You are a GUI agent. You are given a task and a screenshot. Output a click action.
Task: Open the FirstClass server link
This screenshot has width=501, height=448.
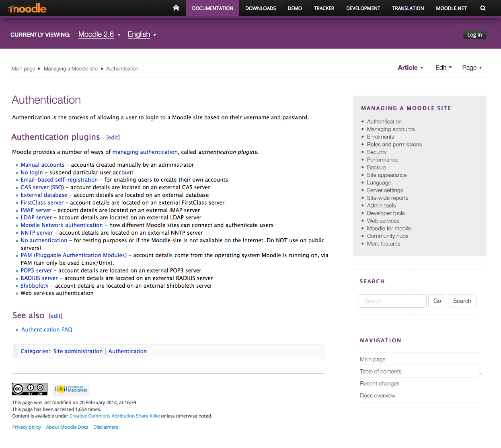[x=42, y=203]
